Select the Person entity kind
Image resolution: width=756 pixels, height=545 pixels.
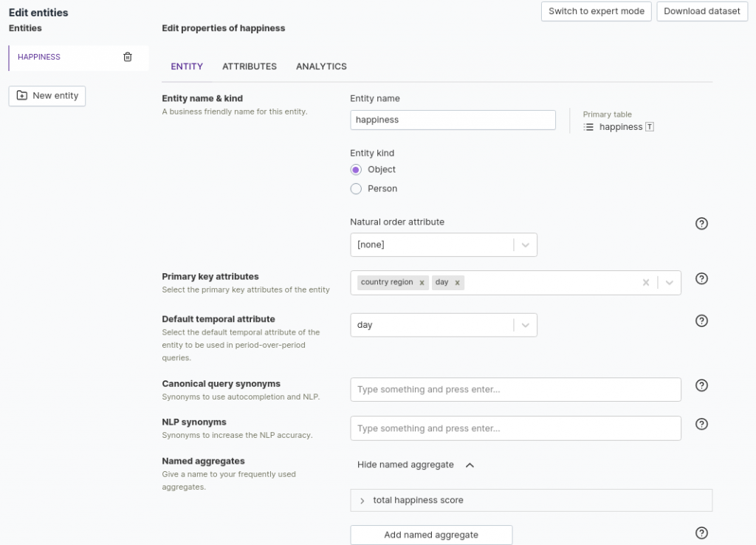coord(356,189)
